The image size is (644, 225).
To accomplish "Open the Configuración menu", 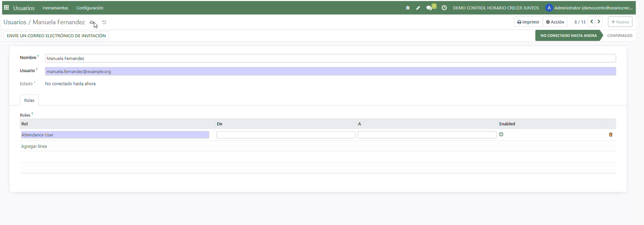I will click(90, 8).
